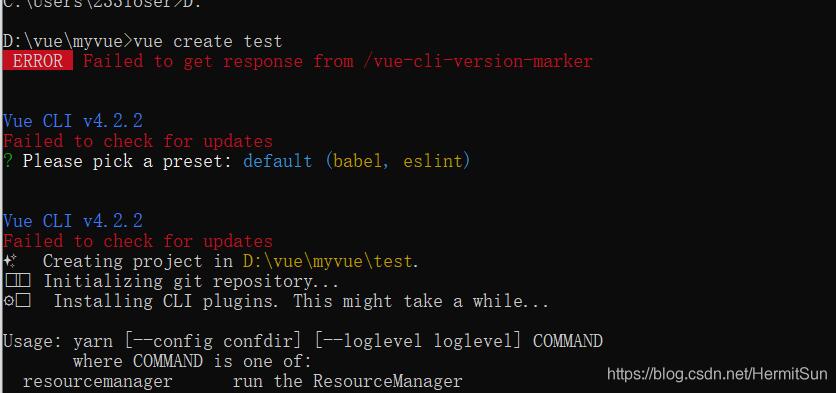Click the second Failed to check for updates
The width and height of the screenshot is (836, 393).
coord(138,241)
